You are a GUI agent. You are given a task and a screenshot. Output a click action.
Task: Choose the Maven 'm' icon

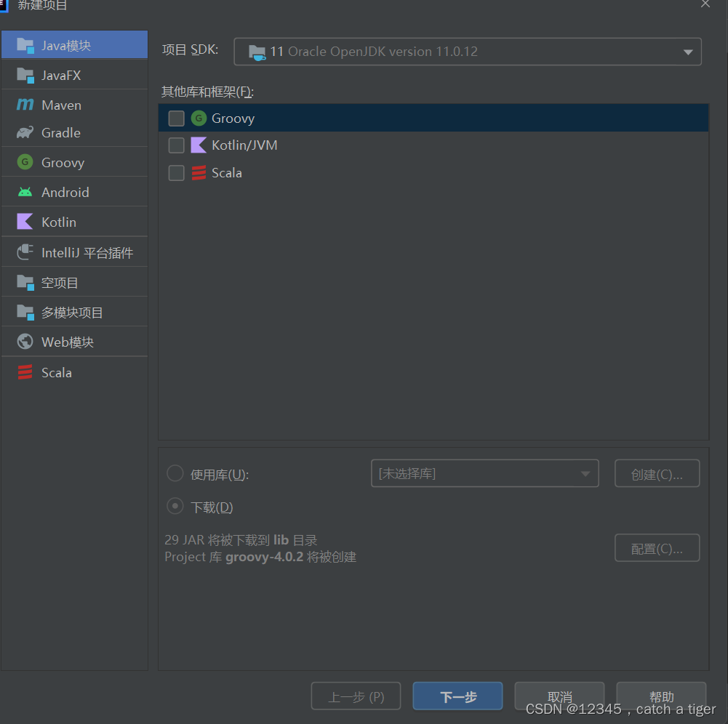point(25,105)
